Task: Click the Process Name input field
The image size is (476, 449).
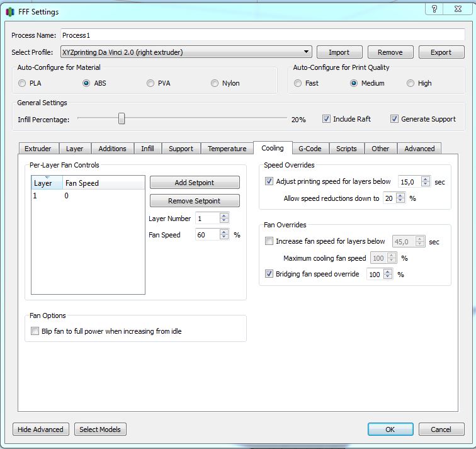Action: coord(262,35)
